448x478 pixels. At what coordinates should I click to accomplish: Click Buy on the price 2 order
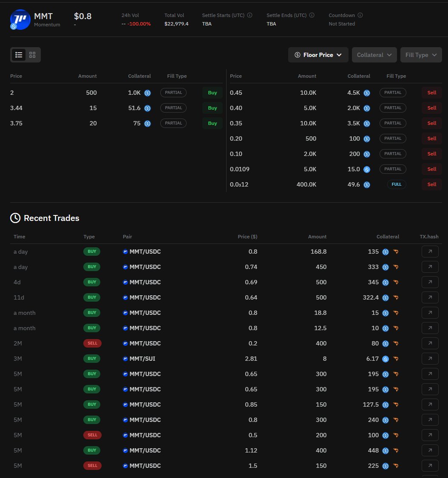point(212,93)
